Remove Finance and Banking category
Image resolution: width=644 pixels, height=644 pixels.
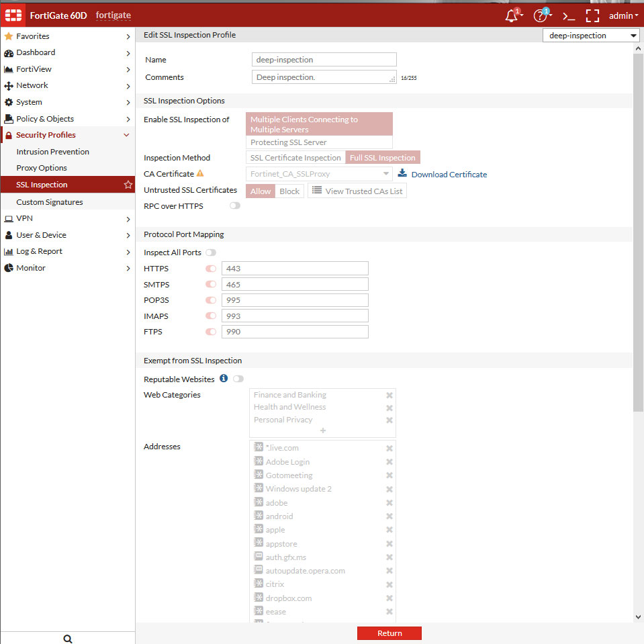pos(389,395)
